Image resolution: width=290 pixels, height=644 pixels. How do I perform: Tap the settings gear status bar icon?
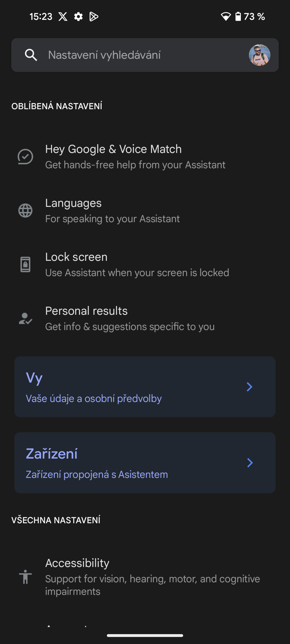coord(78,17)
